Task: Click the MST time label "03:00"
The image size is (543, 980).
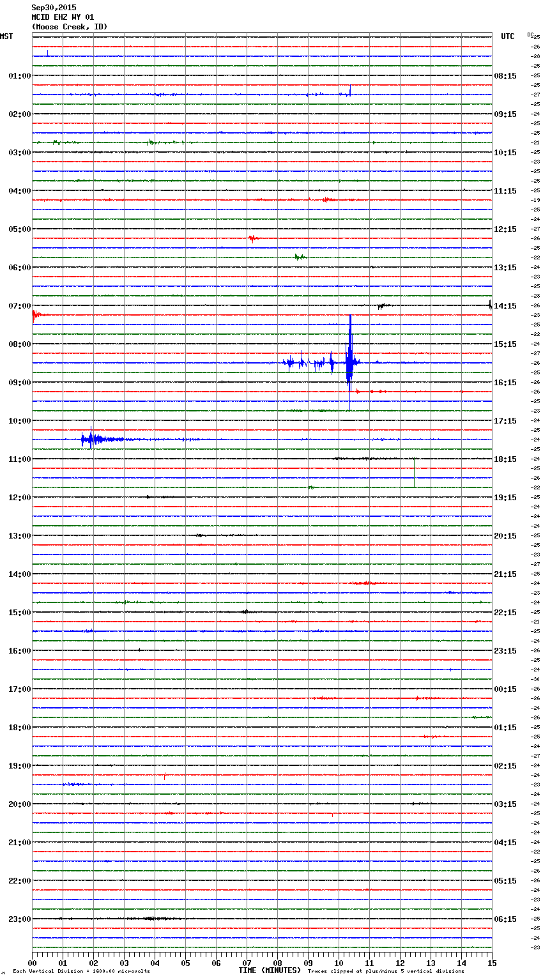Action: tap(20, 153)
